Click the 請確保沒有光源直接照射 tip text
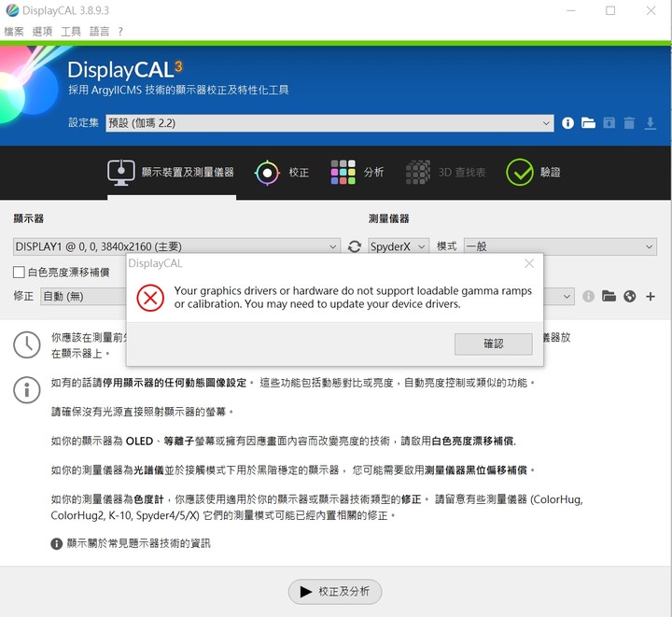The height and width of the screenshot is (617, 672). point(142,412)
